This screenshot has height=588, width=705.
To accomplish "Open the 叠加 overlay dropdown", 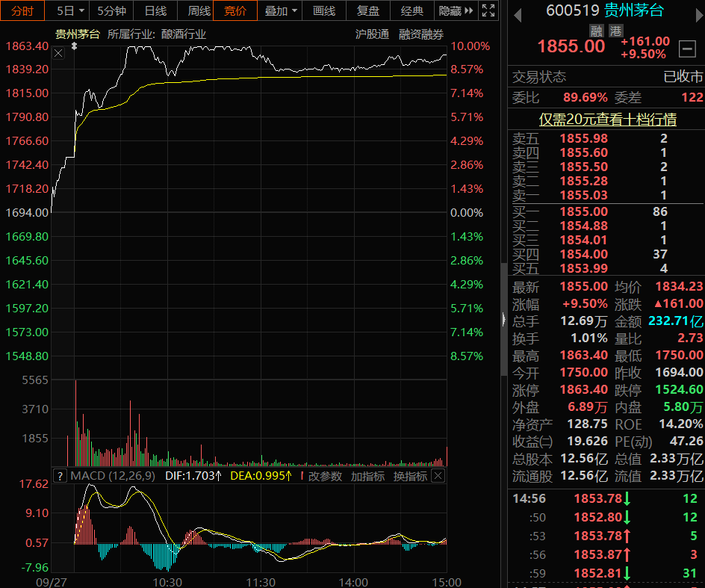I will tap(281, 10).
